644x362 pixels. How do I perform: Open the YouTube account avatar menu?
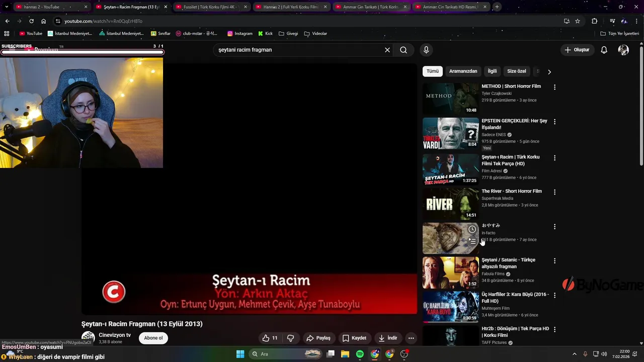pos(623,50)
